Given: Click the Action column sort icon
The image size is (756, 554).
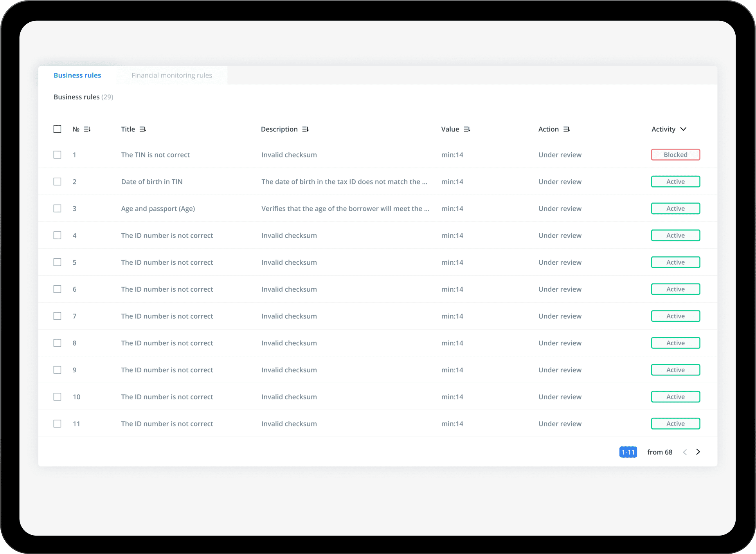Looking at the screenshot, I should pos(567,129).
